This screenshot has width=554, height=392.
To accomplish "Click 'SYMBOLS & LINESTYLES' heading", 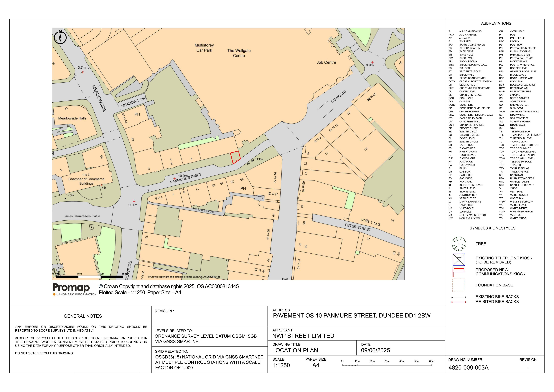I will pos(492,228).
